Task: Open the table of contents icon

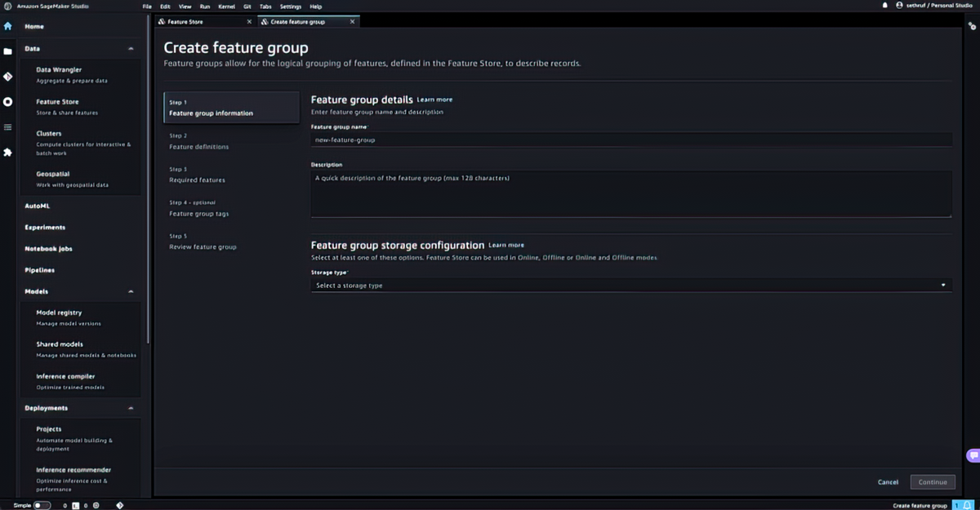Action: pos(8,126)
